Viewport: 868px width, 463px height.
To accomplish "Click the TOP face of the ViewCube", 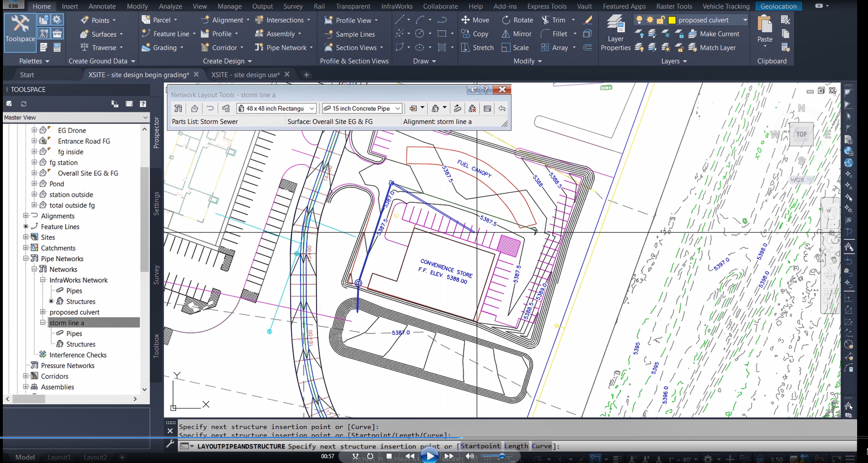I will click(801, 134).
